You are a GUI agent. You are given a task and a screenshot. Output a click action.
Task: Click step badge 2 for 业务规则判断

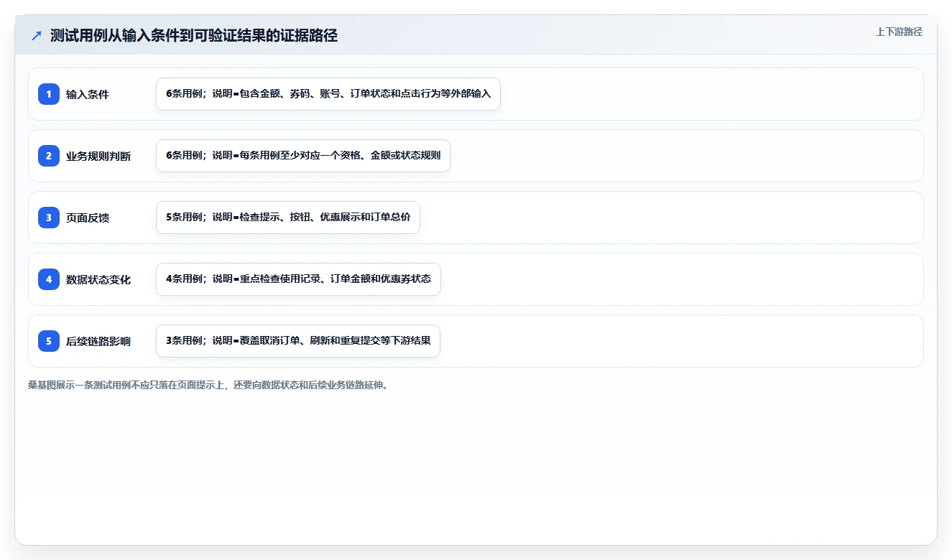coord(49,156)
